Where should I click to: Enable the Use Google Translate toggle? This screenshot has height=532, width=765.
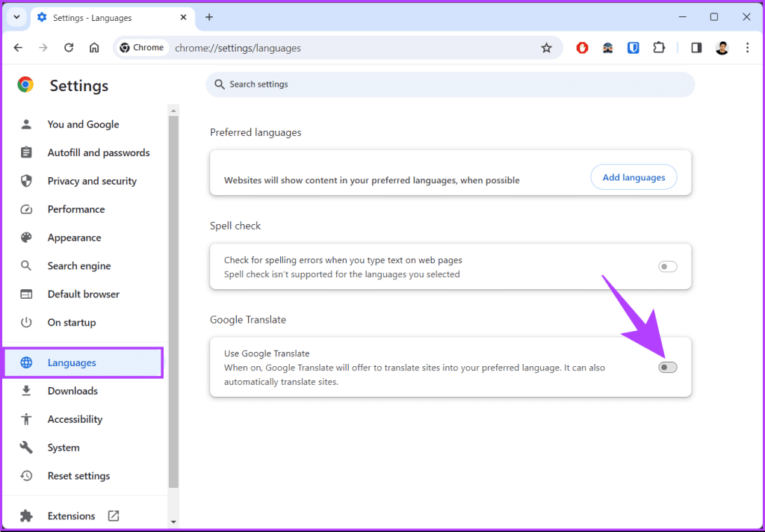pyautogui.click(x=667, y=367)
